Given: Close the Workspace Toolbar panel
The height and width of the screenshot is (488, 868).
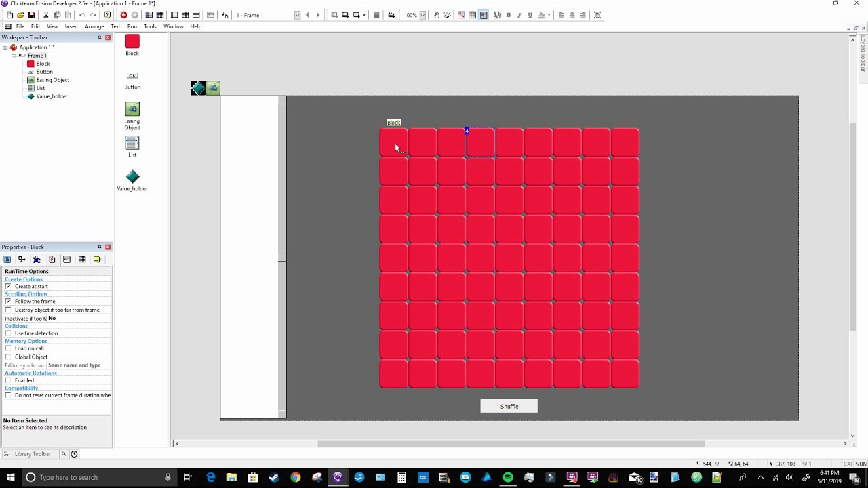Looking at the screenshot, I should point(108,37).
